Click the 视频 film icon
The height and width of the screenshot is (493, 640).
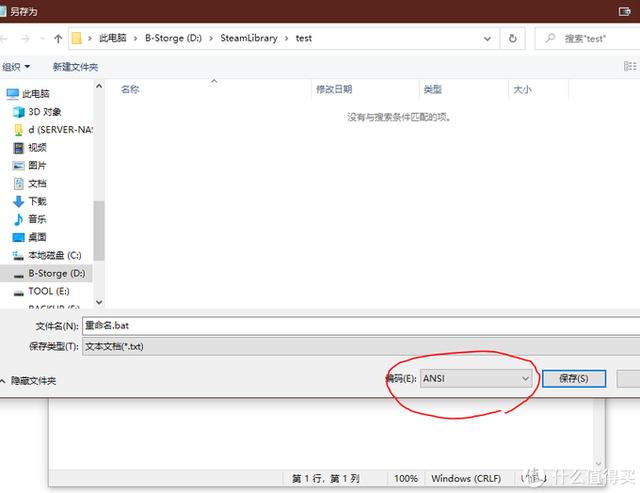tap(18, 148)
